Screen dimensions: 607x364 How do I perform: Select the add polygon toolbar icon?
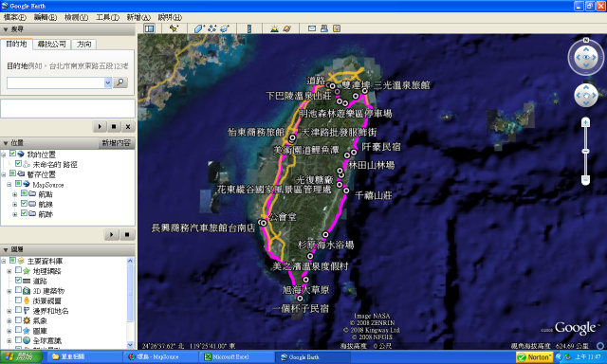click(x=199, y=28)
